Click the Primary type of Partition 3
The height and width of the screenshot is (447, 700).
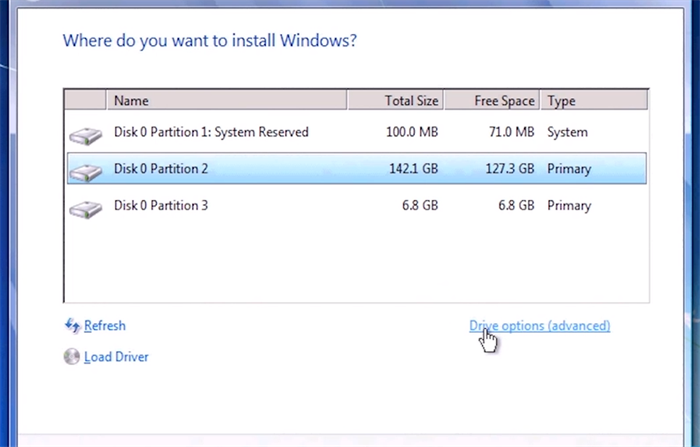click(x=569, y=206)
